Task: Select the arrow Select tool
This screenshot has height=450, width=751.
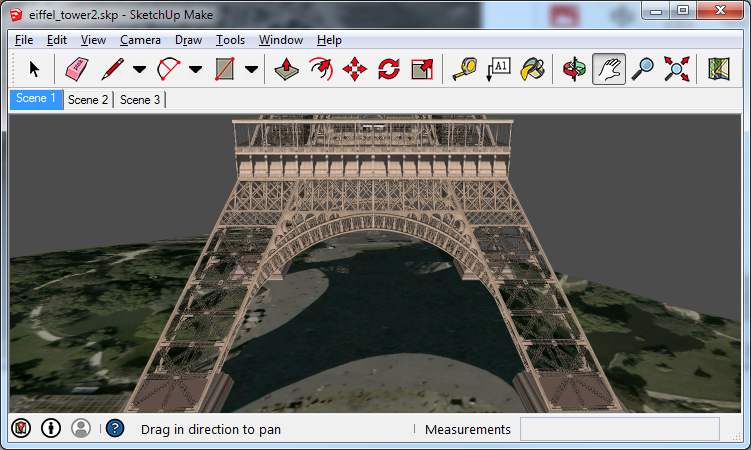Action: tap(34, 69)
